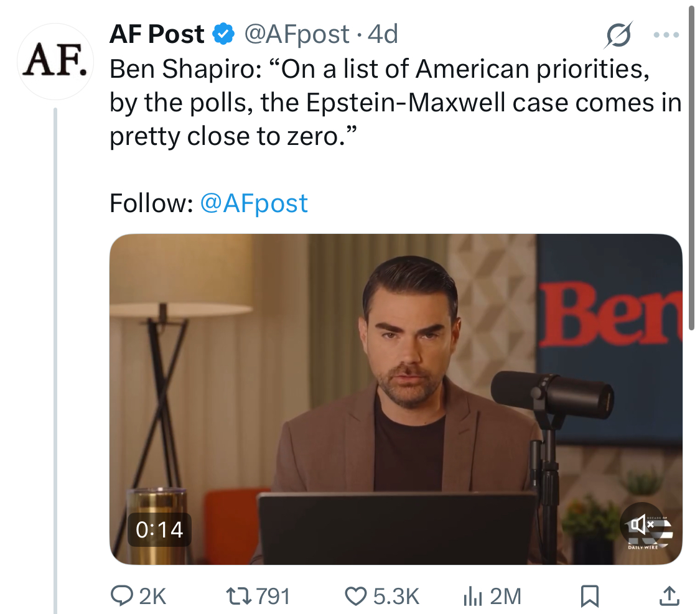Open the 4d timestamp of the tweet

coord(383,34)
